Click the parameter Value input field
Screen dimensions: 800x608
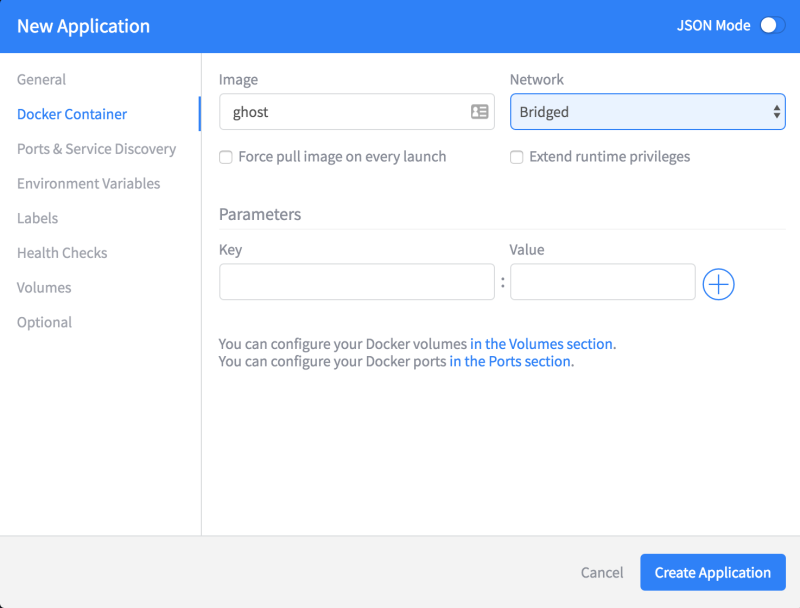point(602,282)
